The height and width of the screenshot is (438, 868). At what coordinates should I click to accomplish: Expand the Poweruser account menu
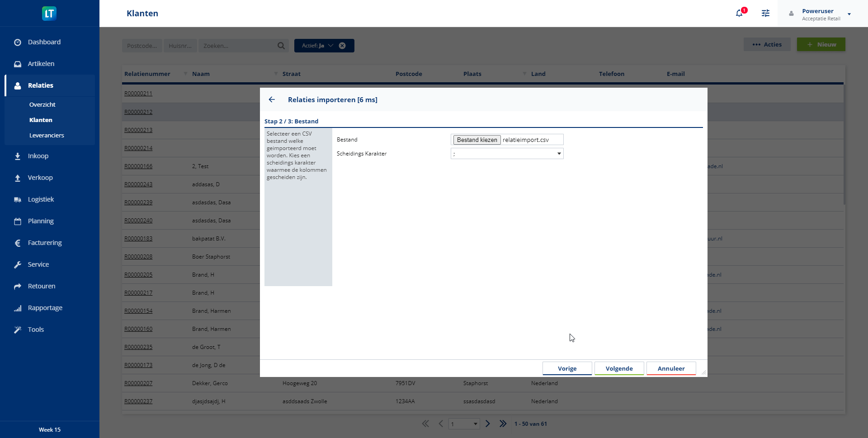(x=849, y=14)
